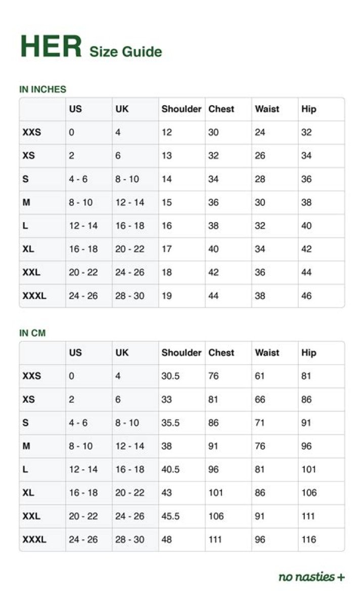Click Shoulder column header in inches table
Viewport: 364px width, 607px height.
[x=181, y=109]
